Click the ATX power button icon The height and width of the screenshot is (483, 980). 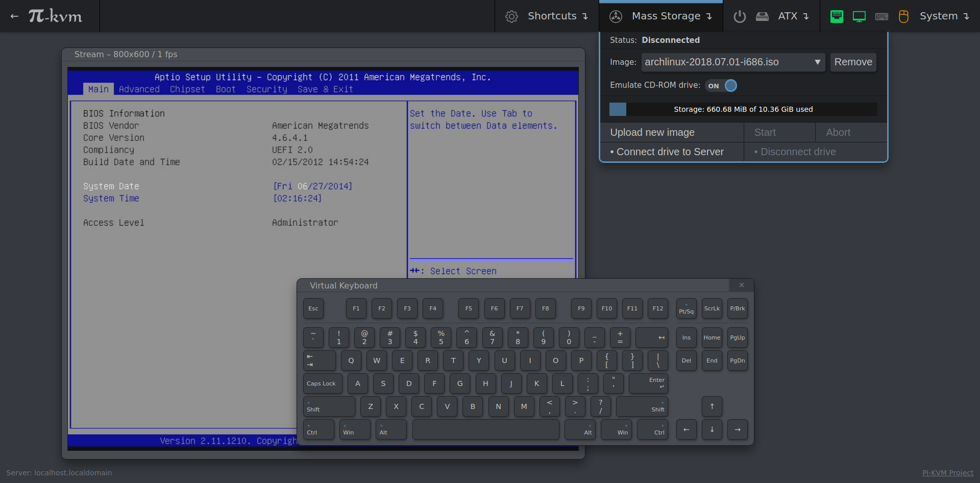(x=740, y=16)
